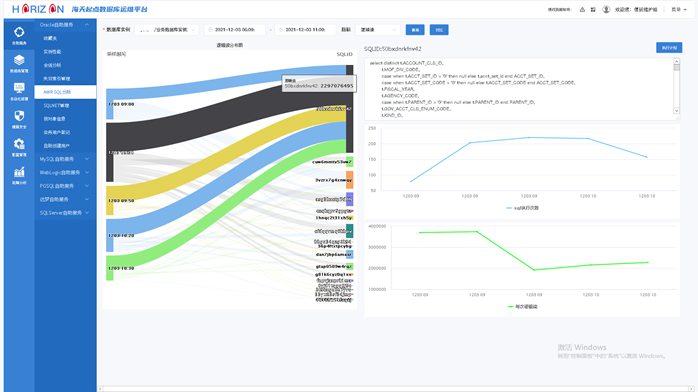The image size is (698, 392).
Task: Click the dark 50bxdnrkfnv42 SQLID node bar
Action: (350, 109)
